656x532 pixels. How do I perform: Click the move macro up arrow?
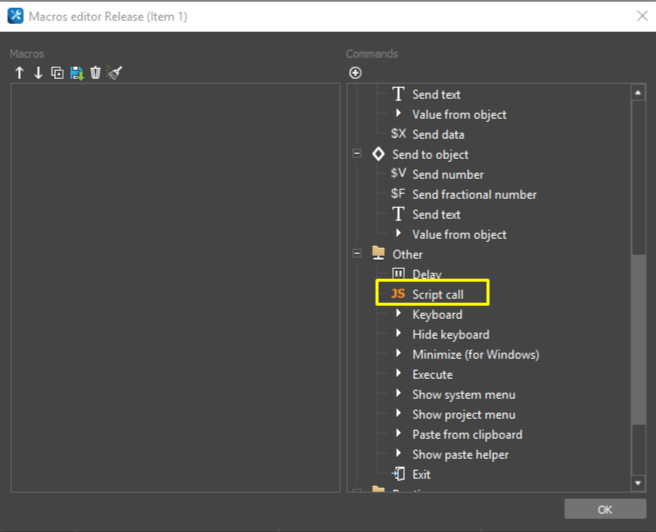(19, 73)
